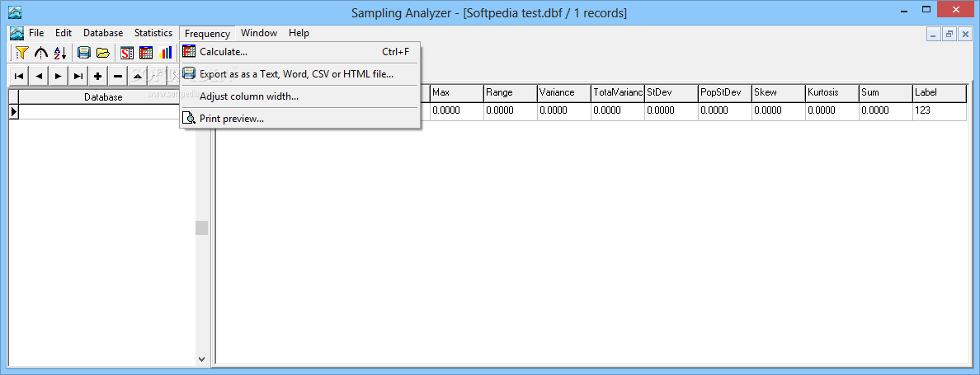Click the Label column header
The height and width of the screenshot is (375, 980).
(x=940, y=92)
